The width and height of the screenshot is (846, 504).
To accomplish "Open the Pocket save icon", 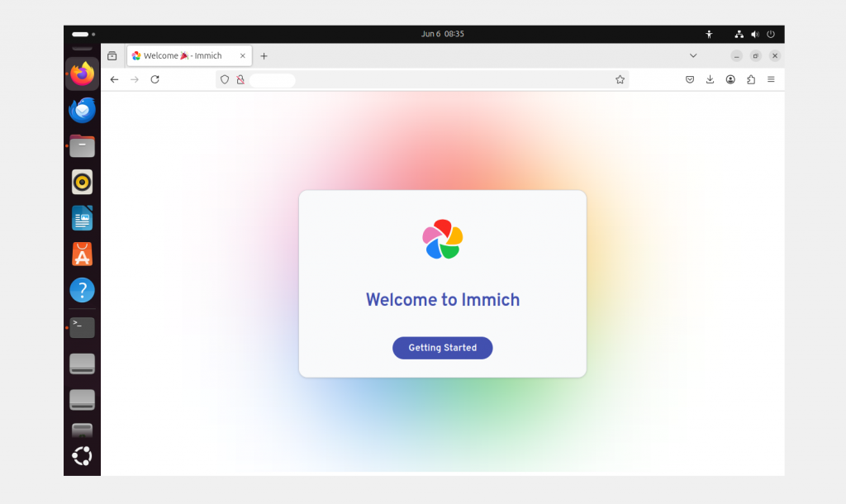I will click(x=690, y=80).
